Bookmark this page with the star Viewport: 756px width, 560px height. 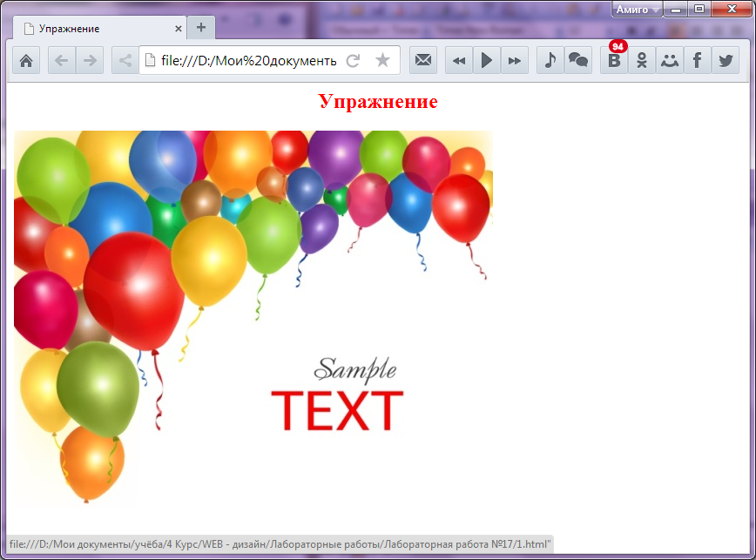pos(382,61)
